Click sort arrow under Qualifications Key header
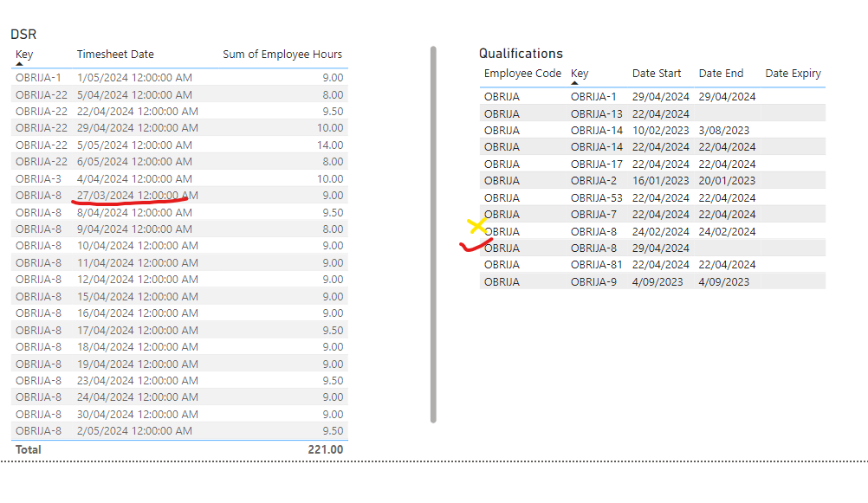The height and width of the screenshot is (503, 868). click(574, 83)
